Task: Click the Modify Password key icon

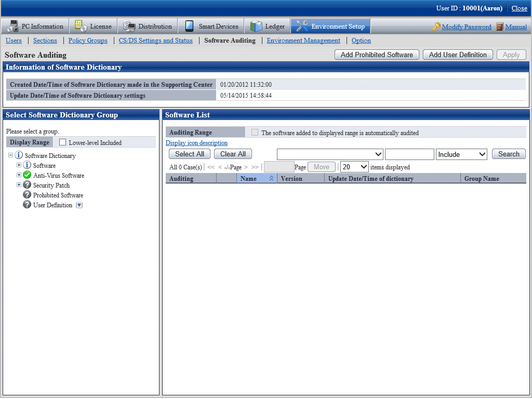Action: click(436, 26)
